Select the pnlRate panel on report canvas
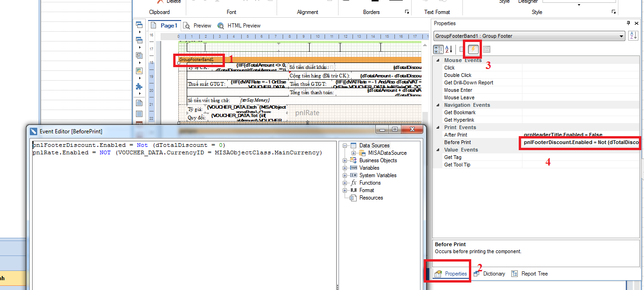 click(307, 113)
